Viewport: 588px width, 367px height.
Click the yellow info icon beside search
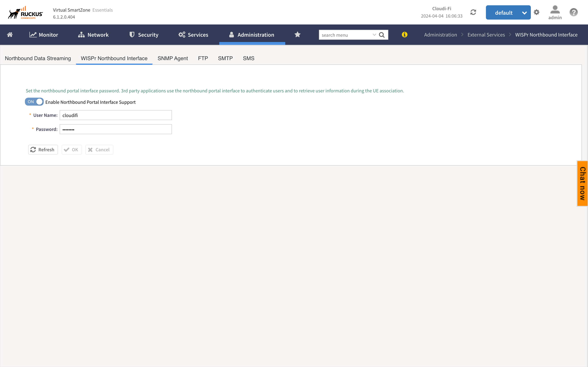point(404,35)
